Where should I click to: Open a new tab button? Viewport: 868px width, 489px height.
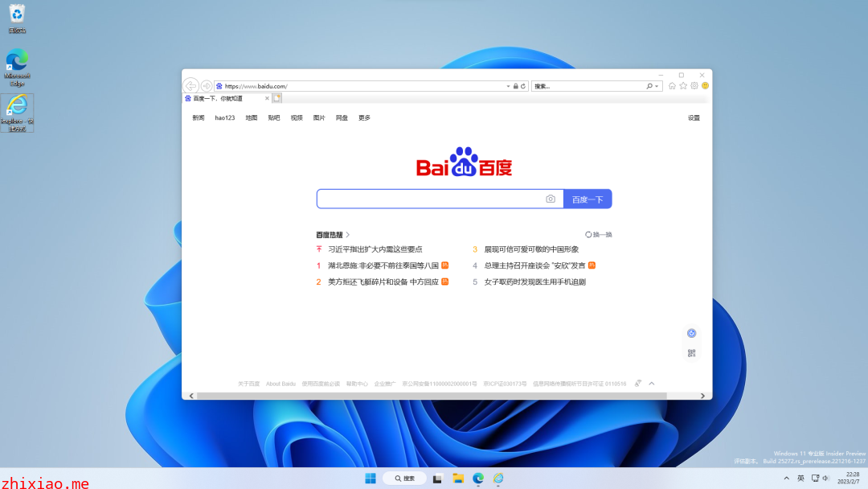[277, 98]
